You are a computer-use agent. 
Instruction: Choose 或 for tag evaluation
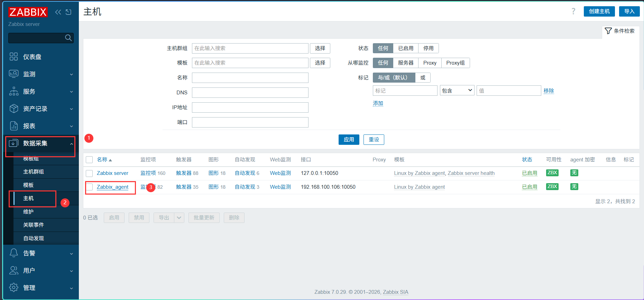(423, 78)
